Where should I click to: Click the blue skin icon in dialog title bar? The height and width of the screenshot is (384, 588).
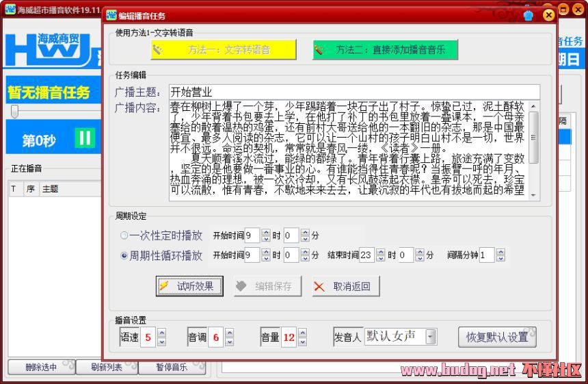coord(529,15)
